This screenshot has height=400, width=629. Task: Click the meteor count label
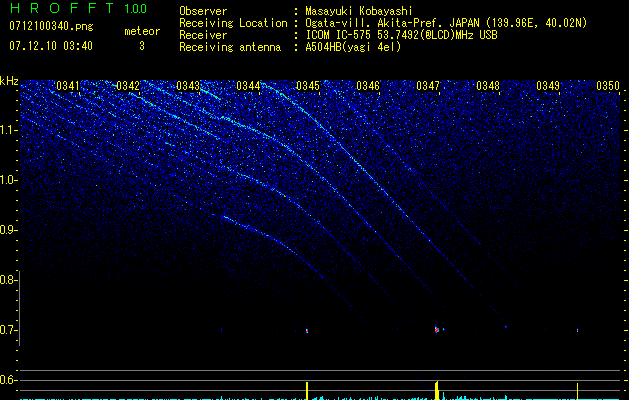pos(142,31)
